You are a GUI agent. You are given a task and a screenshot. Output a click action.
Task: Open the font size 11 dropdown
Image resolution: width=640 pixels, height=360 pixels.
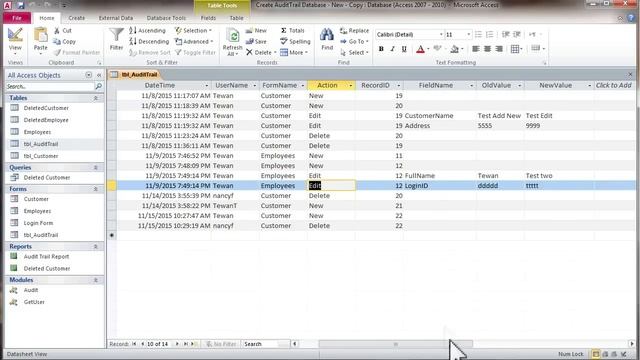(x=469, y=35)
